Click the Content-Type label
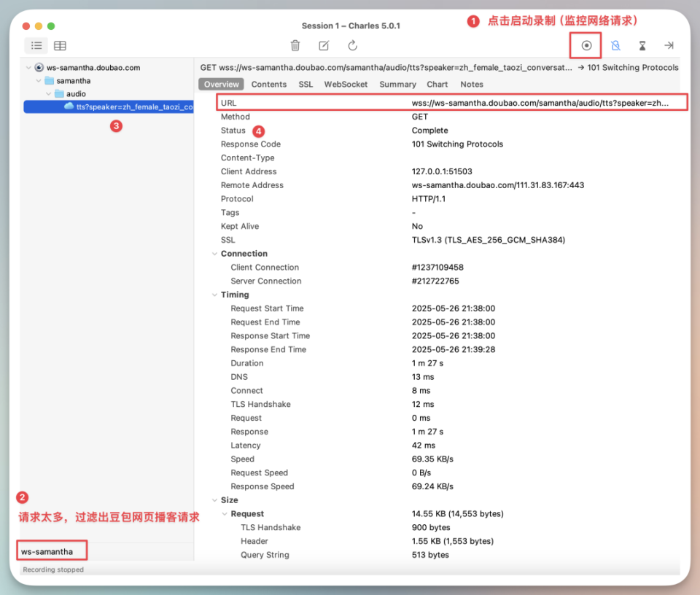This screenshot has height=595, width=700. coord(247,158)
